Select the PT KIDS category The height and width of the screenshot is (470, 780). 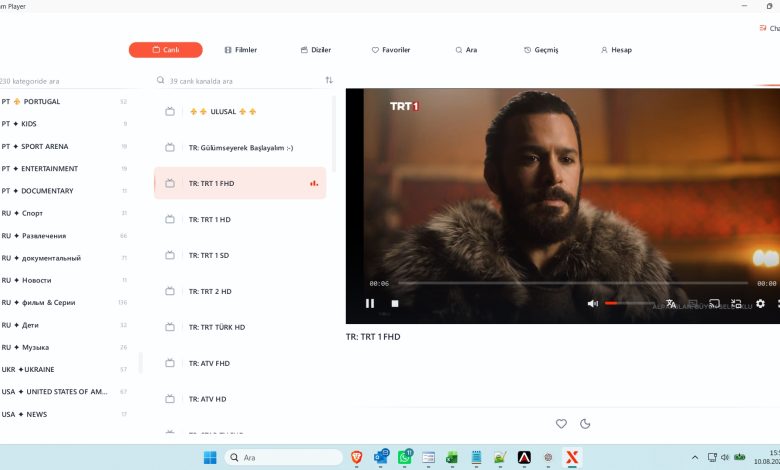coord(64,124)
